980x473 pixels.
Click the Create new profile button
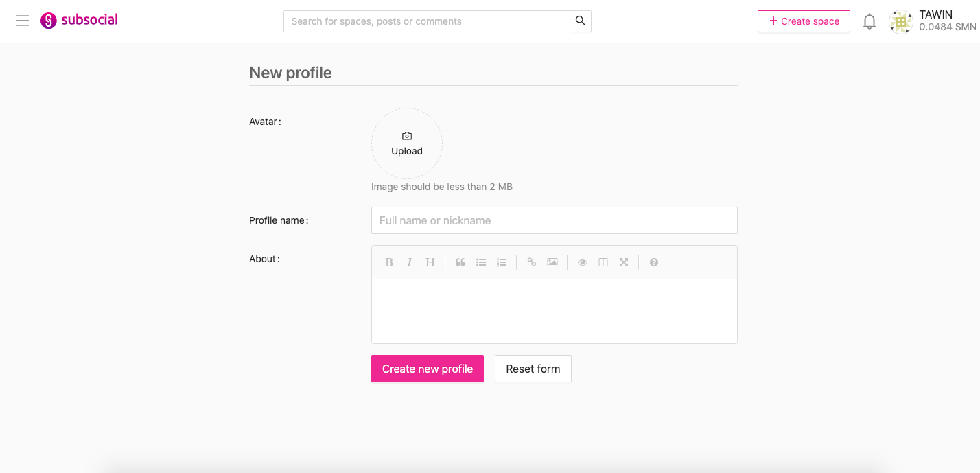click(x=428, y=369)
